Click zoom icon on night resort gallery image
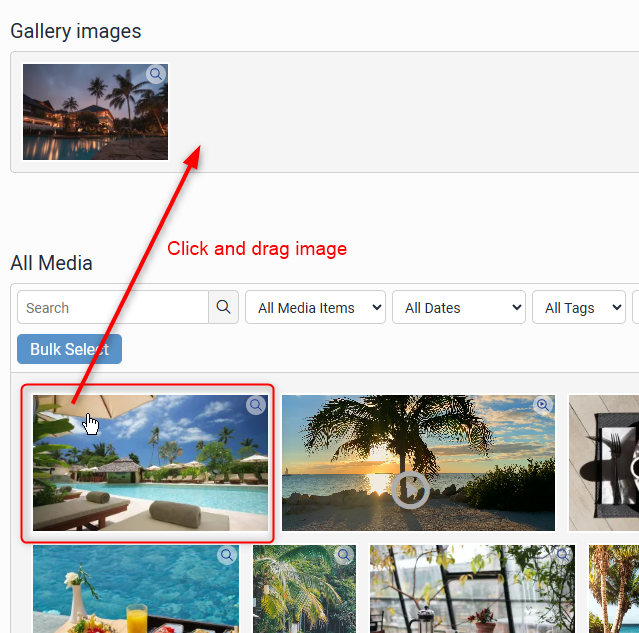This screenshot has width=639, height=633. [155, 74]
